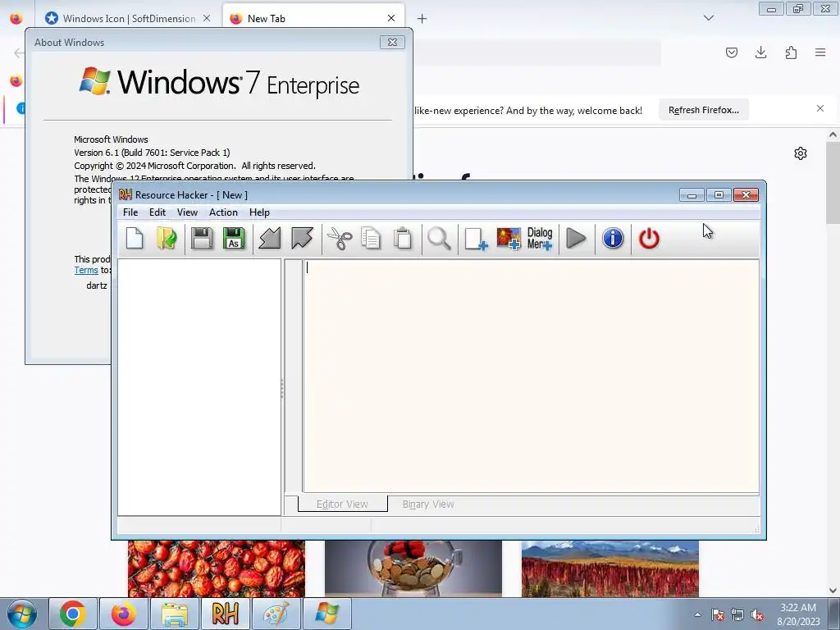
Task: Show hidden system tray icons arrow
Action: [697, 614]
